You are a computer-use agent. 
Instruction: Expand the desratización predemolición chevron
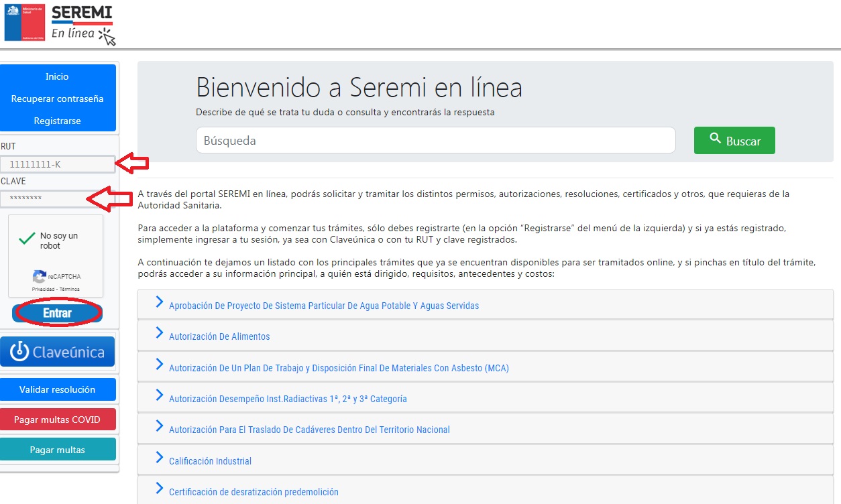coord(160,491)
